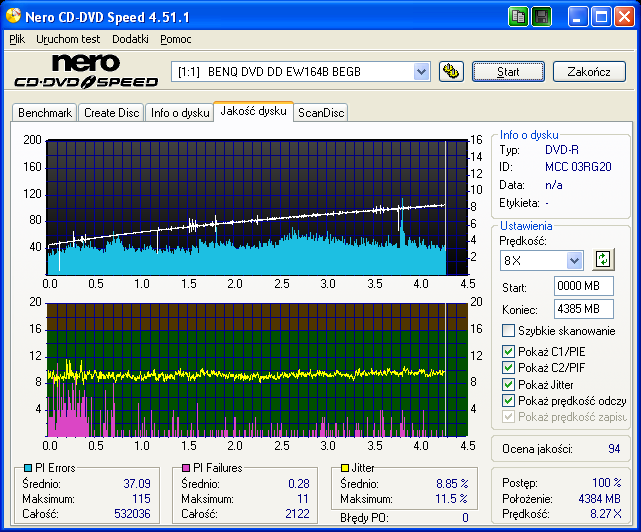Click PI Errors Całość value 532036
Viewport: 641px width, 532px height.
pyautogui.click(x=132, y=514)
